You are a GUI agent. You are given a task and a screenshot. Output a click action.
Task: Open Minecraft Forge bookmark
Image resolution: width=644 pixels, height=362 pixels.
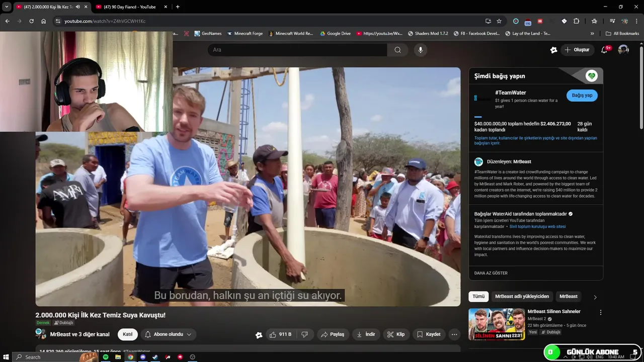click(x=245, y=34)
